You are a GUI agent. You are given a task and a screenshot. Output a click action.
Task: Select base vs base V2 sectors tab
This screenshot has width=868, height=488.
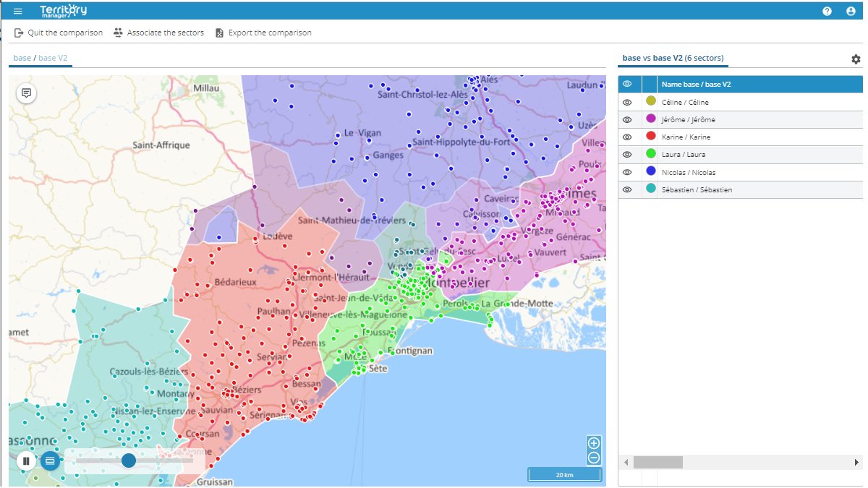pyautogui.click(x=673, y=58)
